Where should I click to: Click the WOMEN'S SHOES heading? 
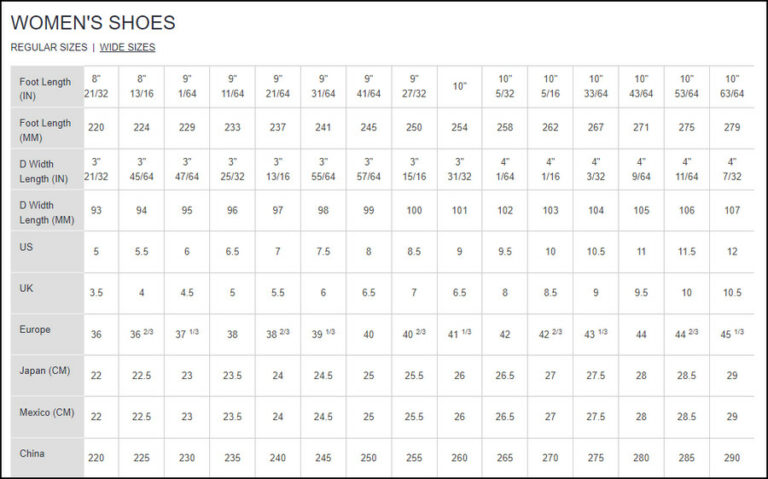[92, 22]
